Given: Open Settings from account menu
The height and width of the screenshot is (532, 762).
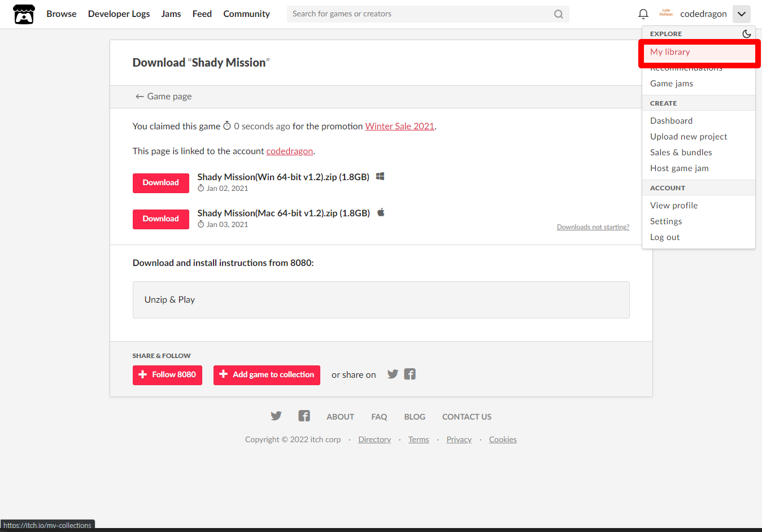Looking at the screenshot, I should click(699, 221).
